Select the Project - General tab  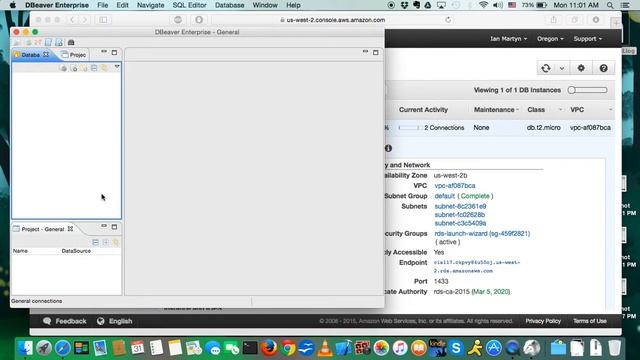pos(43,229)
